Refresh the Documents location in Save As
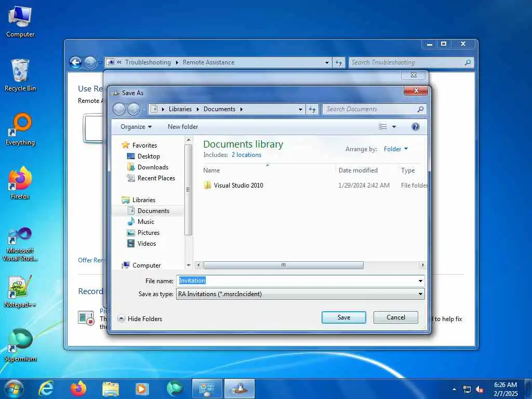 coord(312,109)
